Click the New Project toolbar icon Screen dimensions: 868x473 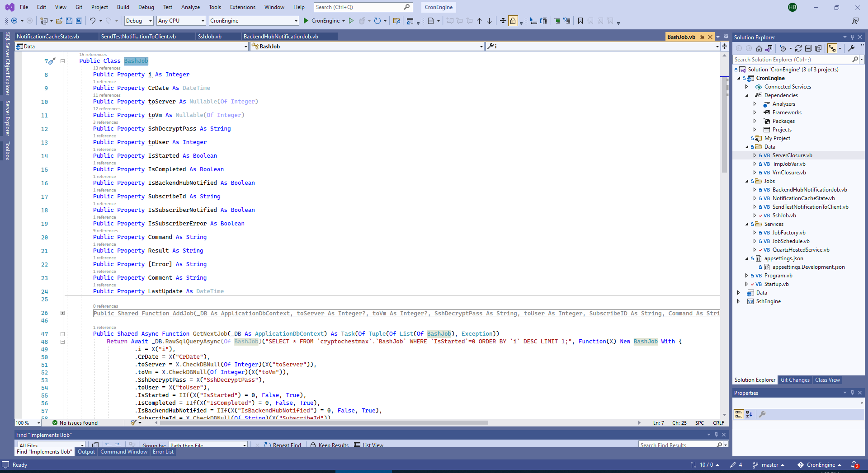coord(44,21)
